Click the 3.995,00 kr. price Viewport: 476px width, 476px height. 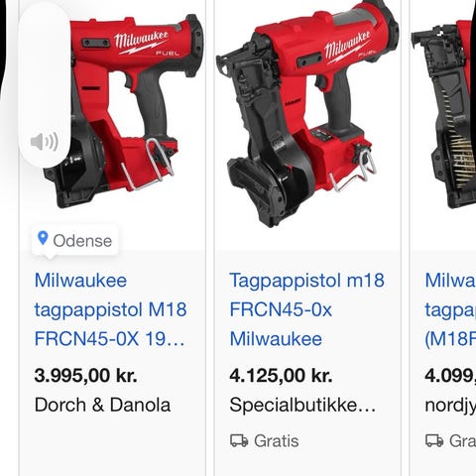pos(85,376)
